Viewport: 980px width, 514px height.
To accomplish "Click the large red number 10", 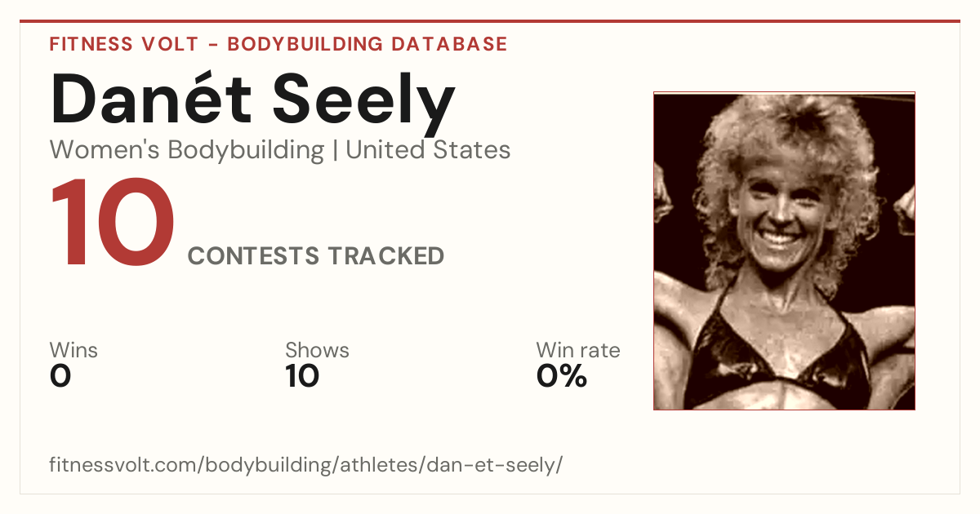I will [x=113, y=224].
